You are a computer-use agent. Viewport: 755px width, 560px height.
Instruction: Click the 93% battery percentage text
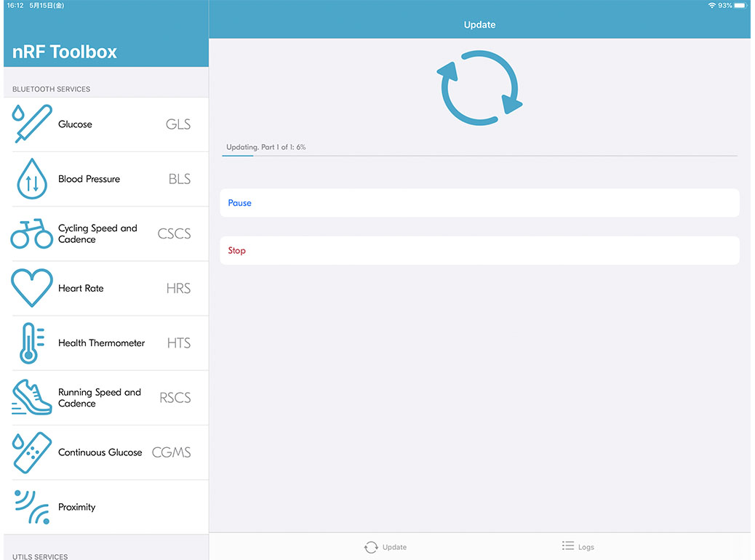(725, 5)
